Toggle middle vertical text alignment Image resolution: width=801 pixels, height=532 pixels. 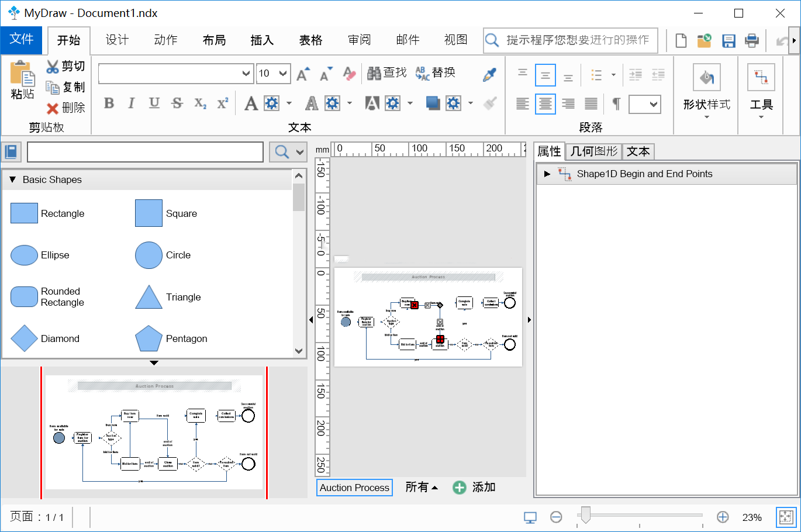(x=545, y=75)
